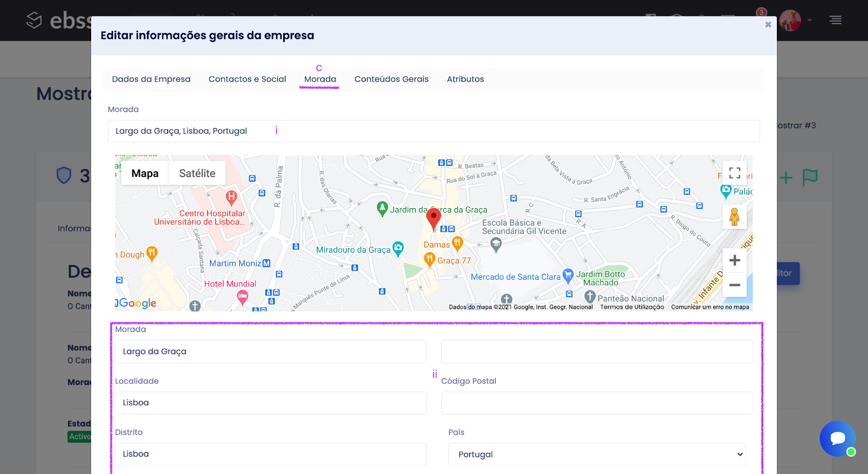Viewport: 868px width, 474px height.
Task: Zoom in on the map
Action: coord(735,260)
